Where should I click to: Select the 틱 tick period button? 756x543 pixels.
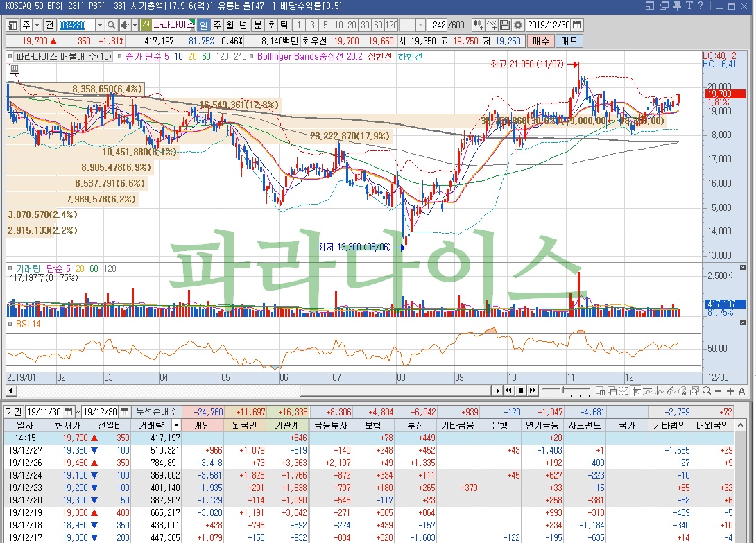(x=284, y=25)
